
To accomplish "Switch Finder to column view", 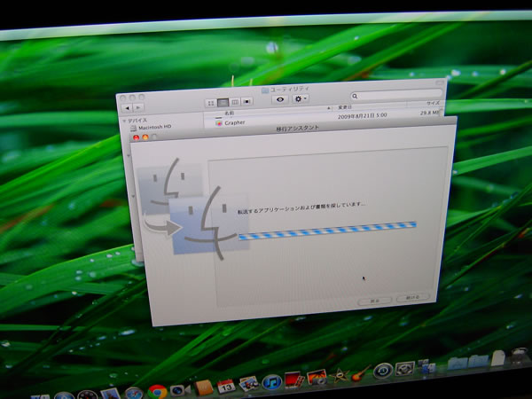I will coord(235,102).
